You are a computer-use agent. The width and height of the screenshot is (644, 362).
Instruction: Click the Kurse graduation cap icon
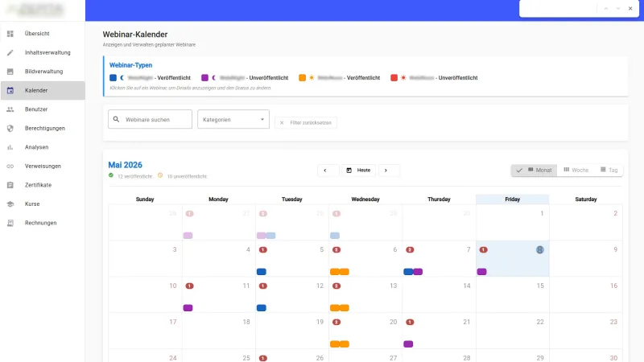click(10, 204)
